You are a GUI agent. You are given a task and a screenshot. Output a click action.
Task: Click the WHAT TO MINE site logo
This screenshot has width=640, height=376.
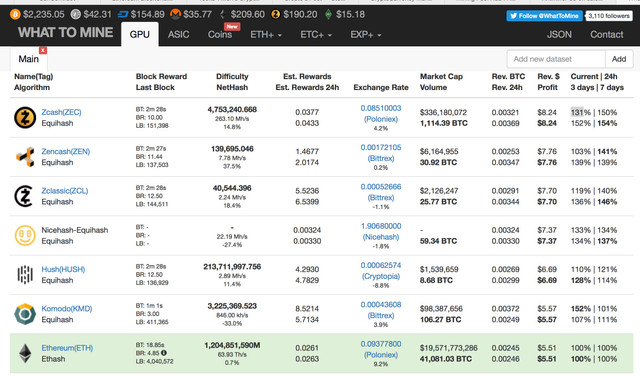pyautogui.click(x=65, y=33)
